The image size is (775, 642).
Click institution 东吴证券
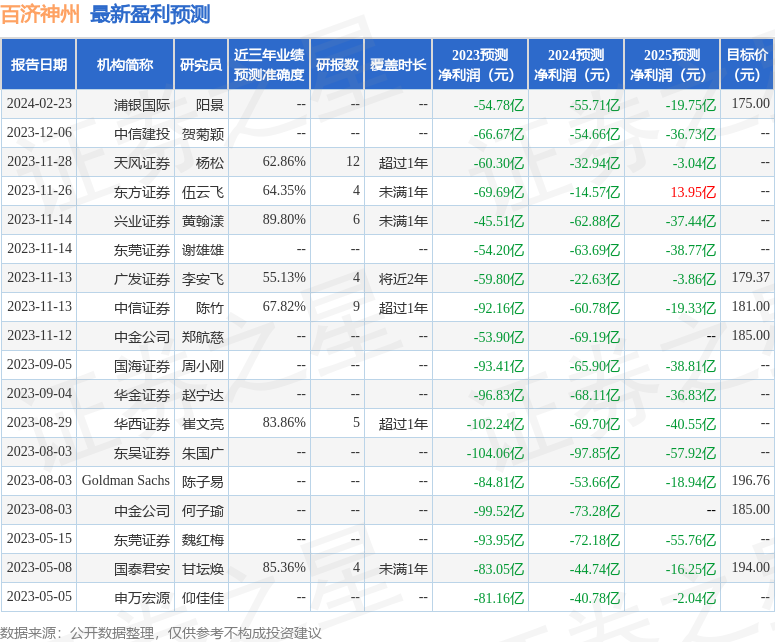click(x=142, y=453)
